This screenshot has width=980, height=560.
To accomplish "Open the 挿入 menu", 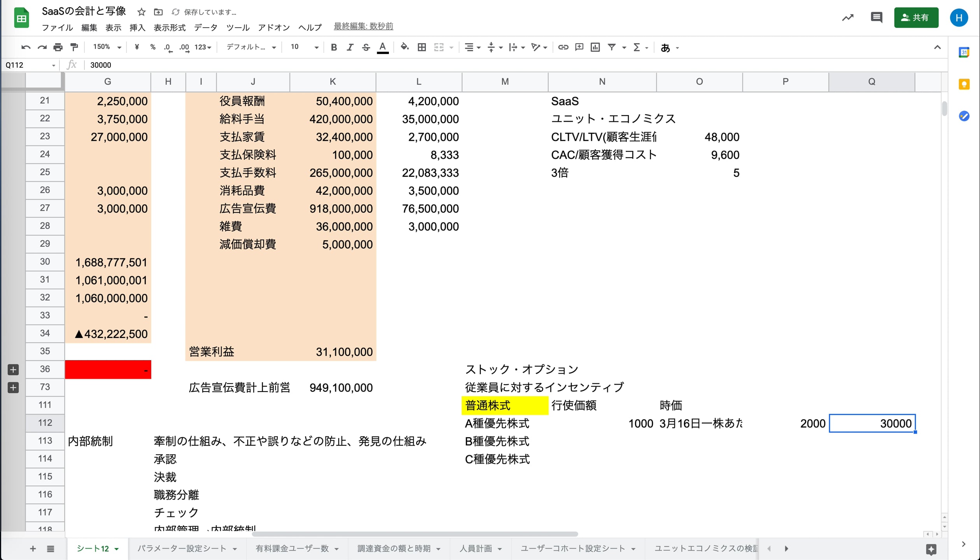I will tap(137, 27).
